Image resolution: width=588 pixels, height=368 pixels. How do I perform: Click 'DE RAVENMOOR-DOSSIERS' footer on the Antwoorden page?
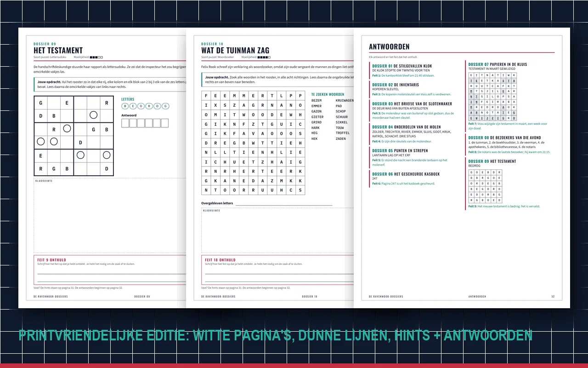386,297
